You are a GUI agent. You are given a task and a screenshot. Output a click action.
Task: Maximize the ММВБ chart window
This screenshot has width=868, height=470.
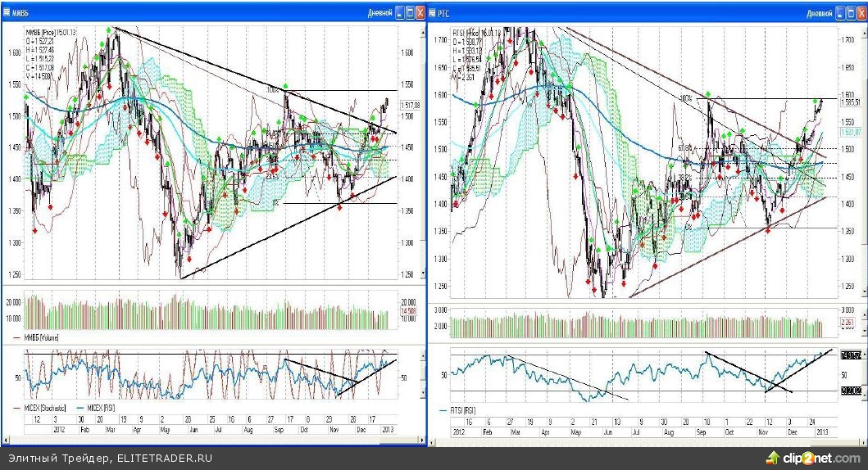click(411, 12)
